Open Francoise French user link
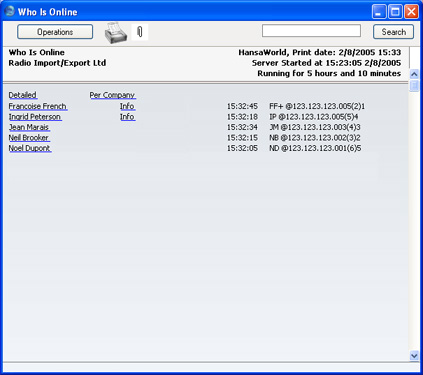 38,106
